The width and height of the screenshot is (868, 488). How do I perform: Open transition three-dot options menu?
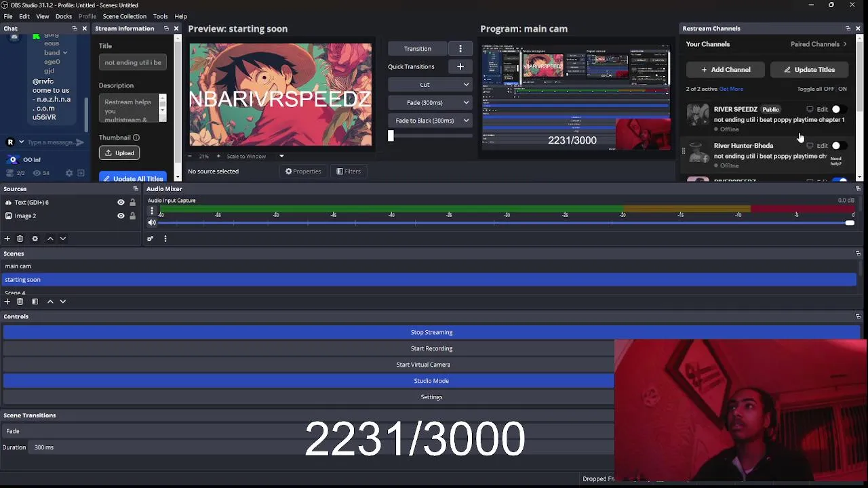pyautogui.click(x=460, y=49)
